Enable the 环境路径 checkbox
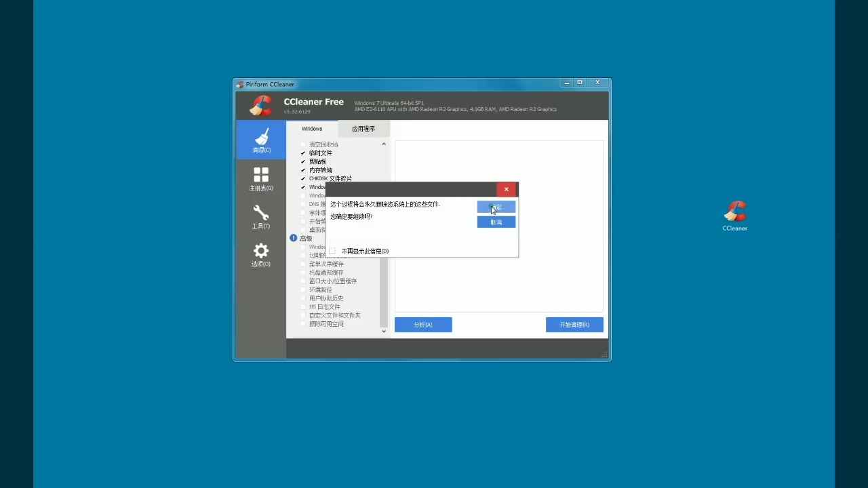The width and height of the screenshot is (868, 488). pos(303,289)
